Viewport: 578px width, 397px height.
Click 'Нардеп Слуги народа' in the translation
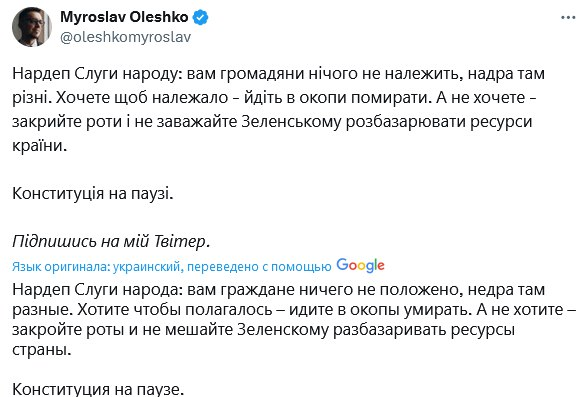point(95,290)
